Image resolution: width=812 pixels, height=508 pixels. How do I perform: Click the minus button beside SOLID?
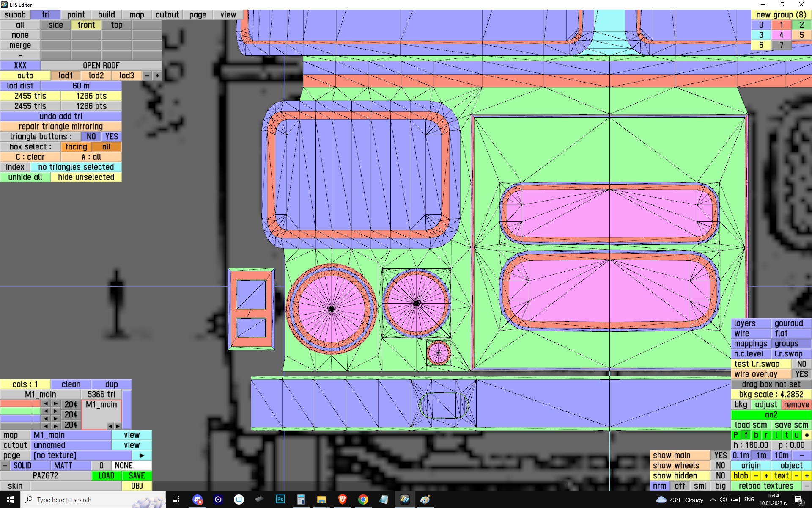[x=5, y=466]
